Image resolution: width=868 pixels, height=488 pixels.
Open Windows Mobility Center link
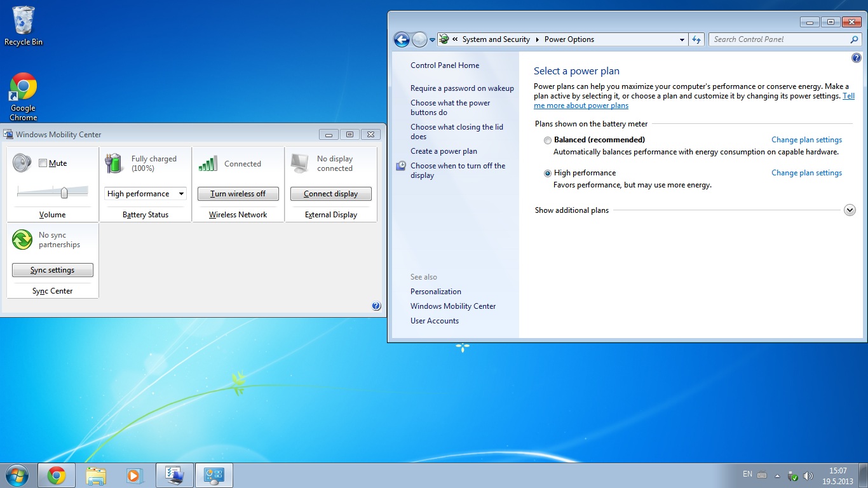click(453, 306)
